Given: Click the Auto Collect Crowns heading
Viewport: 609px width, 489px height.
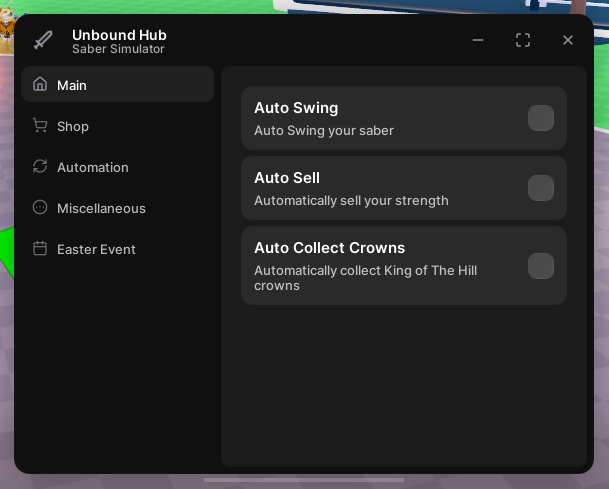Looking at the screenshot, I should click(329, 248).
